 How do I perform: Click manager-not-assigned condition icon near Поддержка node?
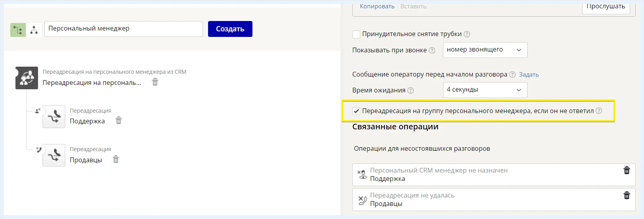[x=38, y=111]
